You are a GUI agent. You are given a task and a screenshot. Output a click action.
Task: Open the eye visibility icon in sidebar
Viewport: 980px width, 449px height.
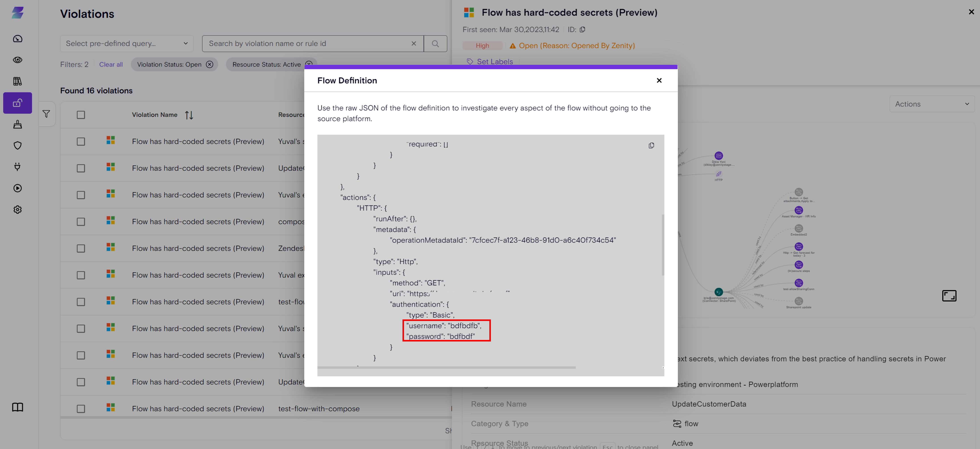18,60
